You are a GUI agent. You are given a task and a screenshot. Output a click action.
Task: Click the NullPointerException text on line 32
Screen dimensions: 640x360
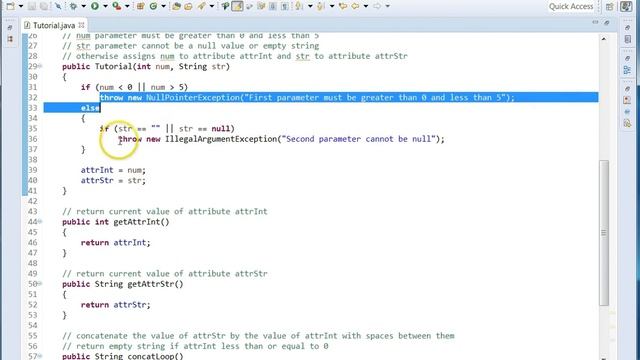click(x=193, y=98)
